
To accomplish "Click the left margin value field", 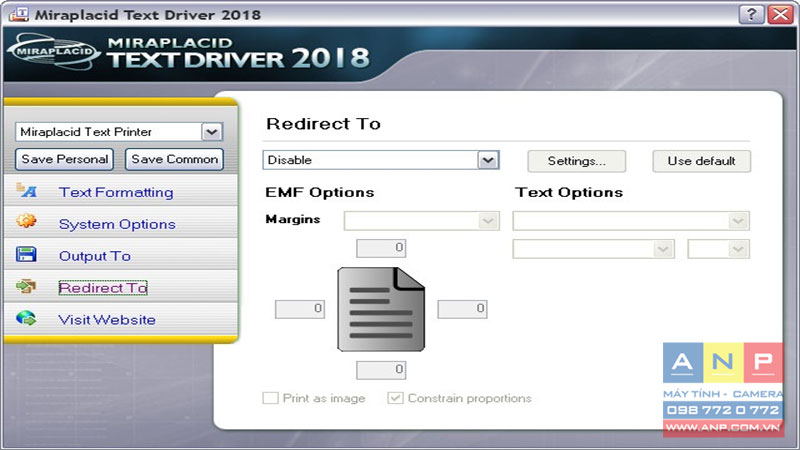I will 300,309.
